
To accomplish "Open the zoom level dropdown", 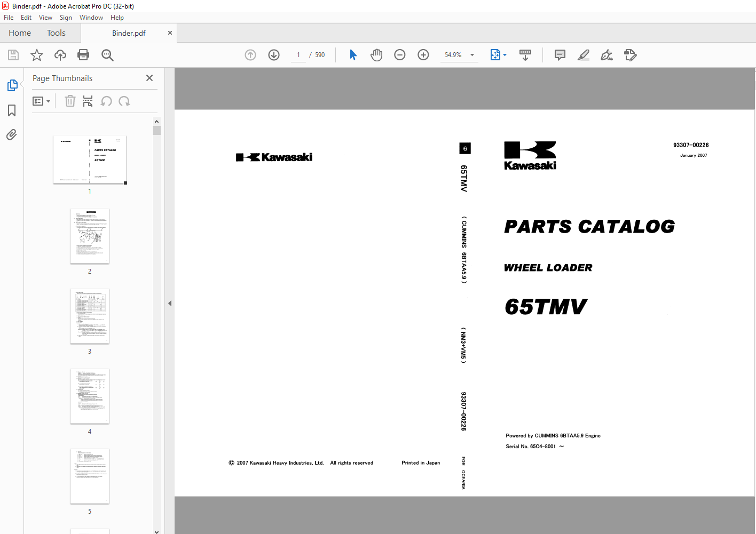I will coord(472,55).
